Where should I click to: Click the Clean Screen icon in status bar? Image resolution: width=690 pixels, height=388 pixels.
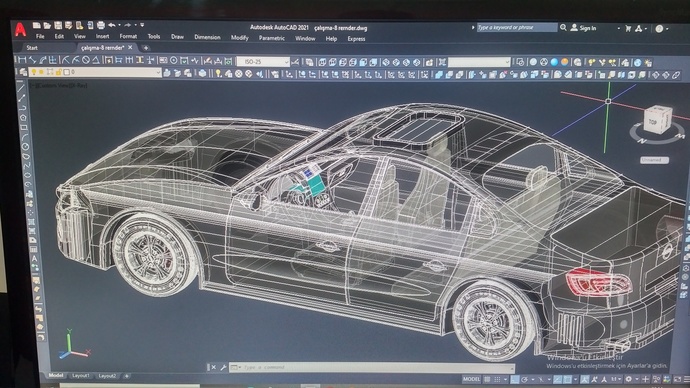677,379
